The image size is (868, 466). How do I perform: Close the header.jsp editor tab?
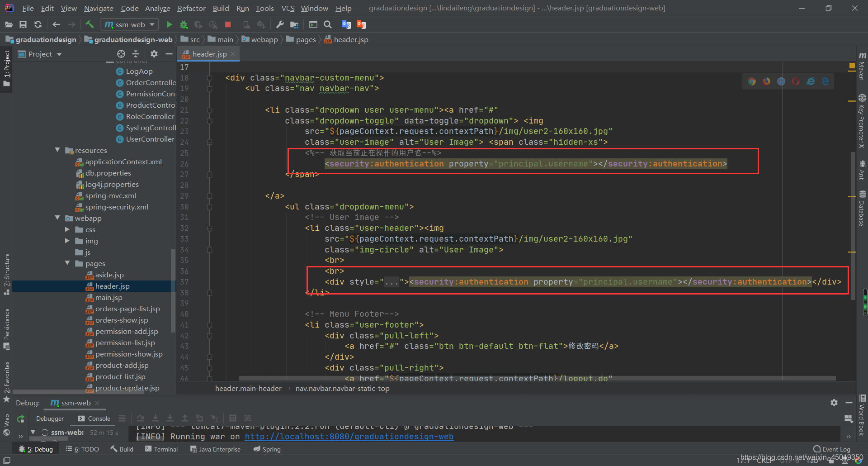233,54
